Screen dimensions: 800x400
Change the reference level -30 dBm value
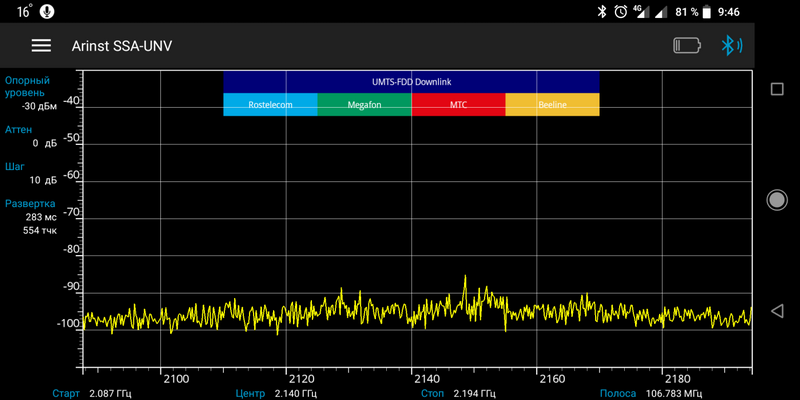40,106
